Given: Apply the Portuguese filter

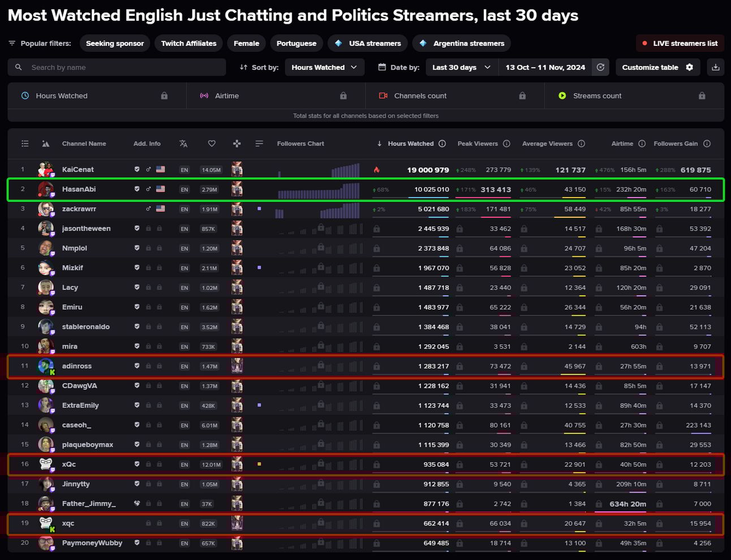Looking at the screenshot, I should coord(296,44).
